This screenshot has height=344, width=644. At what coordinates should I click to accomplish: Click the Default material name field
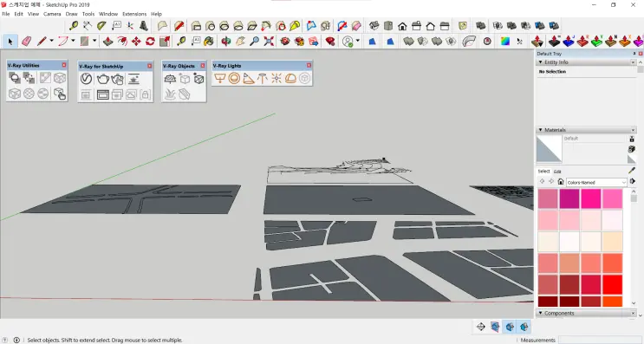tap(595, 139)
